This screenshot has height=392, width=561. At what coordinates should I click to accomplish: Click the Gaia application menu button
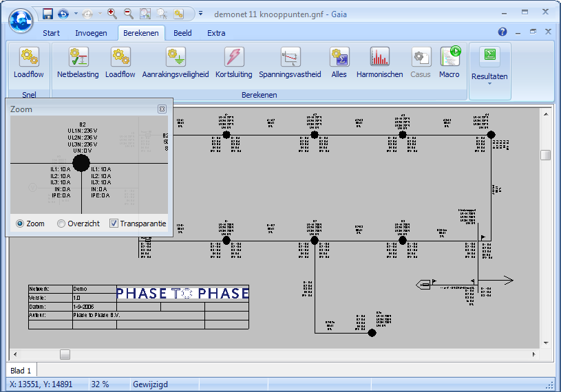(x=21, y=20)
